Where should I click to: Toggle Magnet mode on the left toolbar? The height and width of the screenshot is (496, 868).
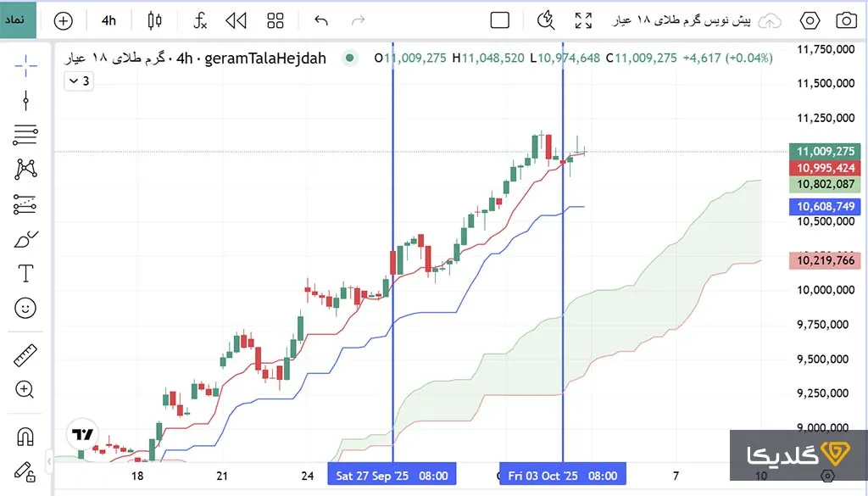(25, 437)
